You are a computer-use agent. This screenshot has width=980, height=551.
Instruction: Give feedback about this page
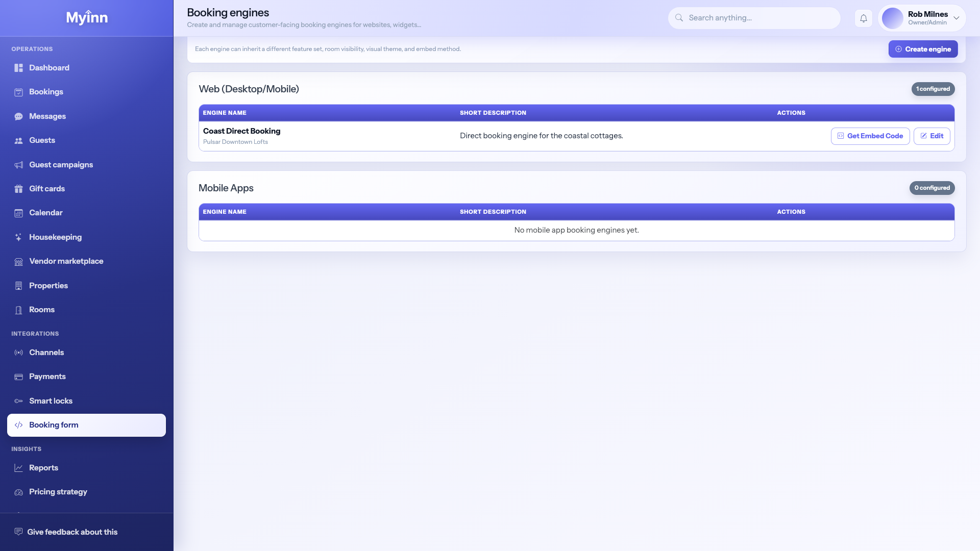(66, 532)
